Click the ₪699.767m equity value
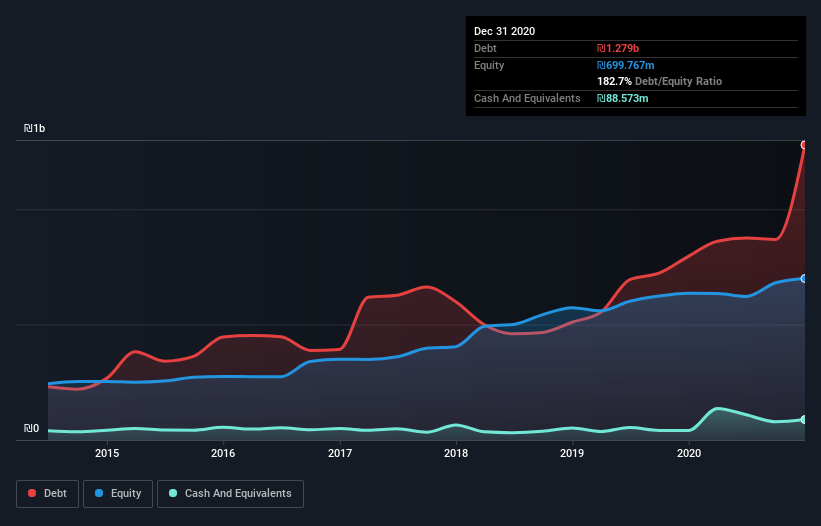The image size is (821, 526). (x=626, y=65)
